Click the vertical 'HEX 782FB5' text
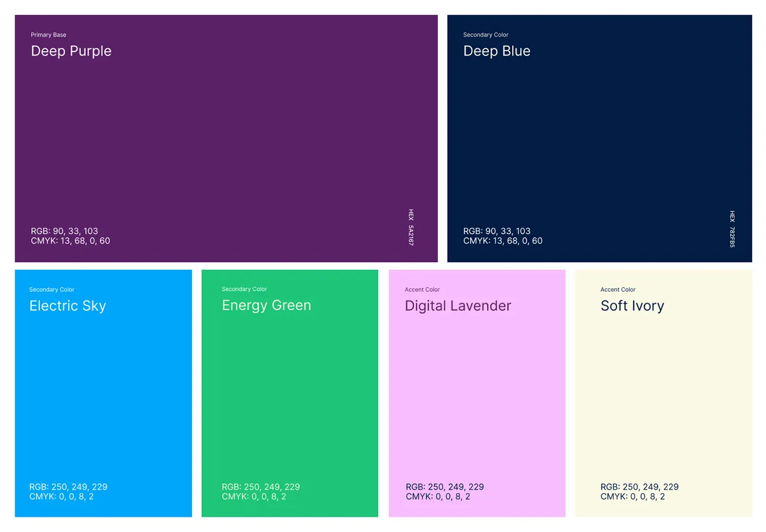This screenshot has width=766, height=532. tap(732, 229)
